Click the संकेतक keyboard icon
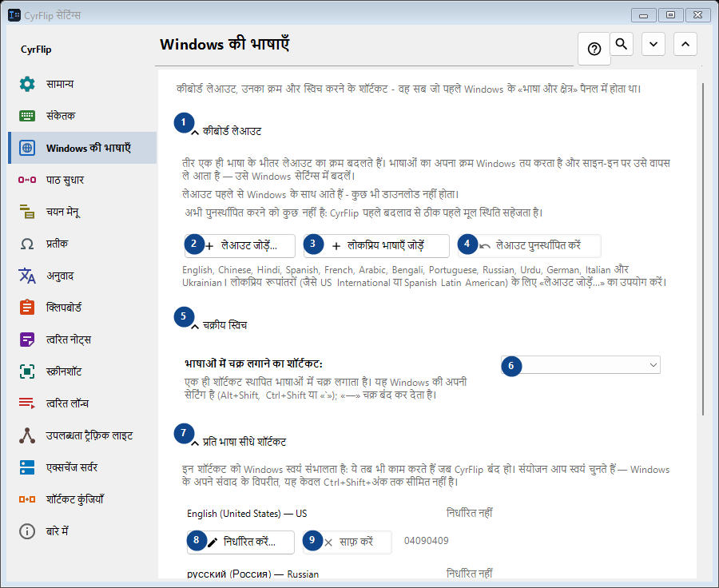The height and width of the screenshot is (588, 719). [x=27, y=116]
